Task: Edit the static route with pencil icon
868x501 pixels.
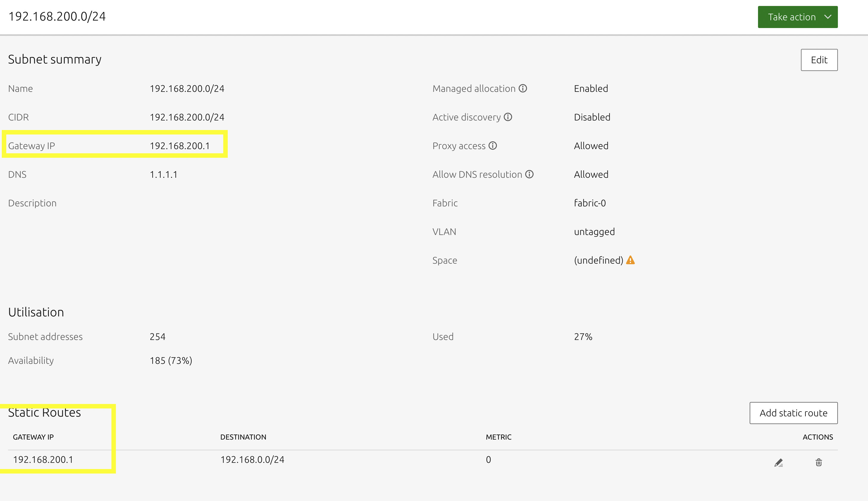Action: coord(778,463)
